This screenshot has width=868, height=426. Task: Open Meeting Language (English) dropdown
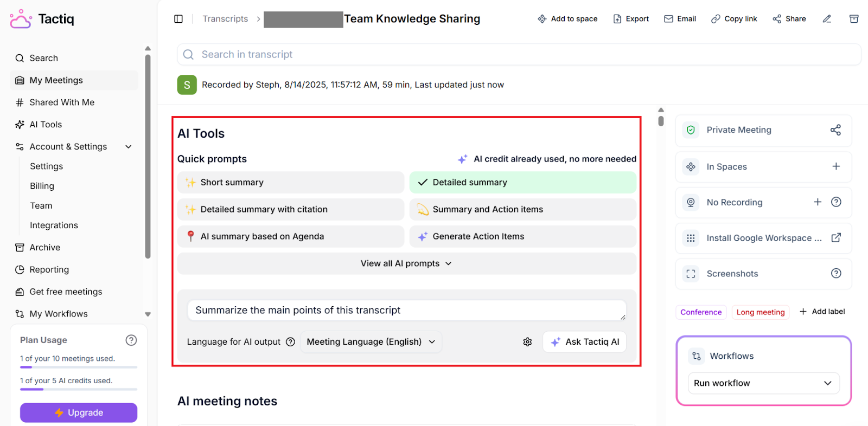click(371, 342)
